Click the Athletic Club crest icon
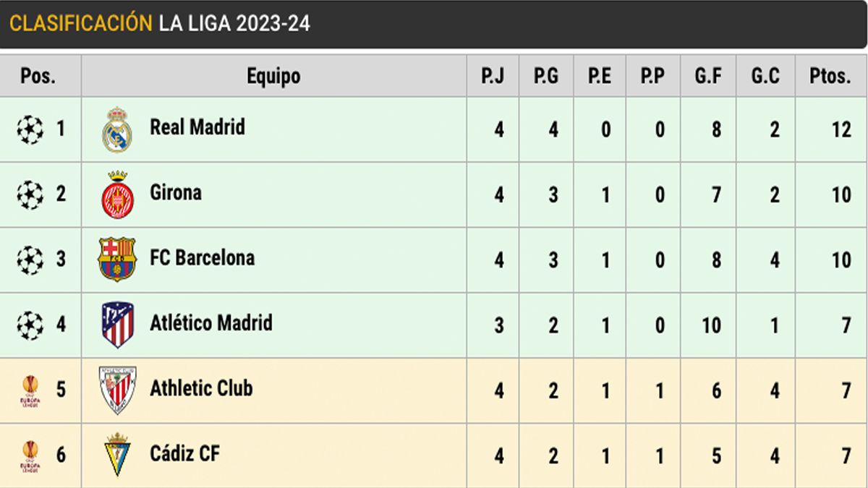The width and height of the screenshot is (868, 488). (x=117, y=390)
